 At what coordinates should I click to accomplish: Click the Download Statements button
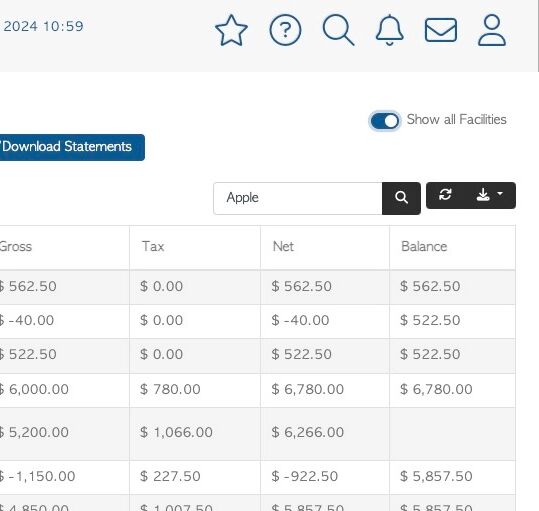coord(72,147)
